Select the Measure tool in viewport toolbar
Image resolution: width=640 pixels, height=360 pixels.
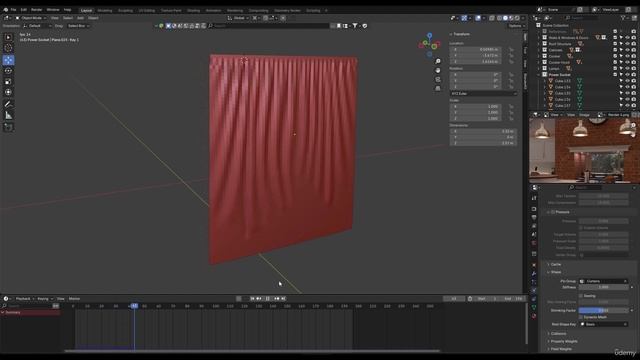[x=8, y=116]
